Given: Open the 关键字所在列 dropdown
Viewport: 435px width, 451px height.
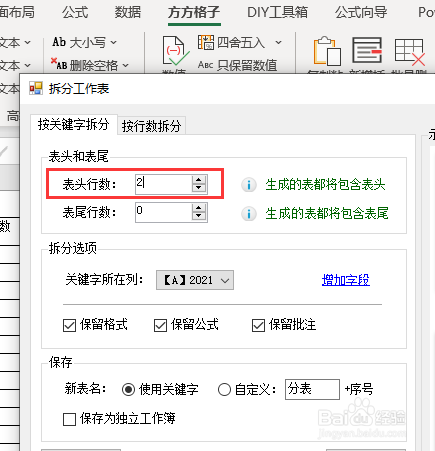Looking at the screenshot, I should pyautogui.click(x=195, y=280).
